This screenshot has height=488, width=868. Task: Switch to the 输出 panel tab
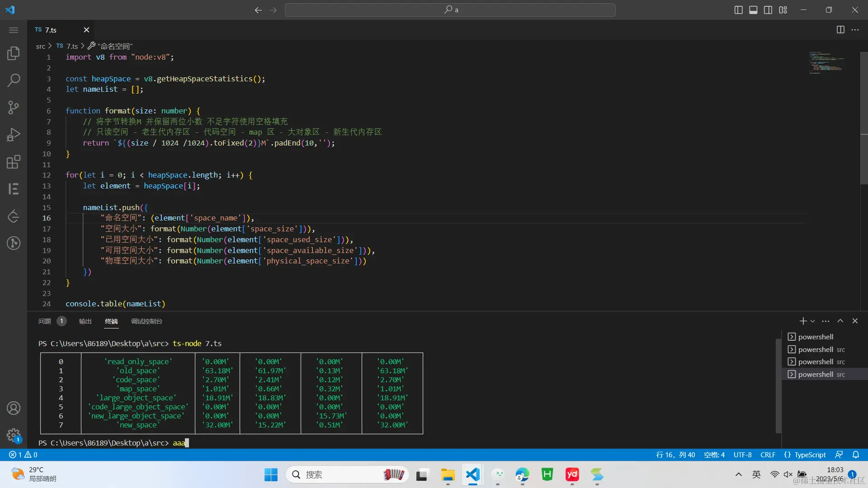tap(85, 321)
